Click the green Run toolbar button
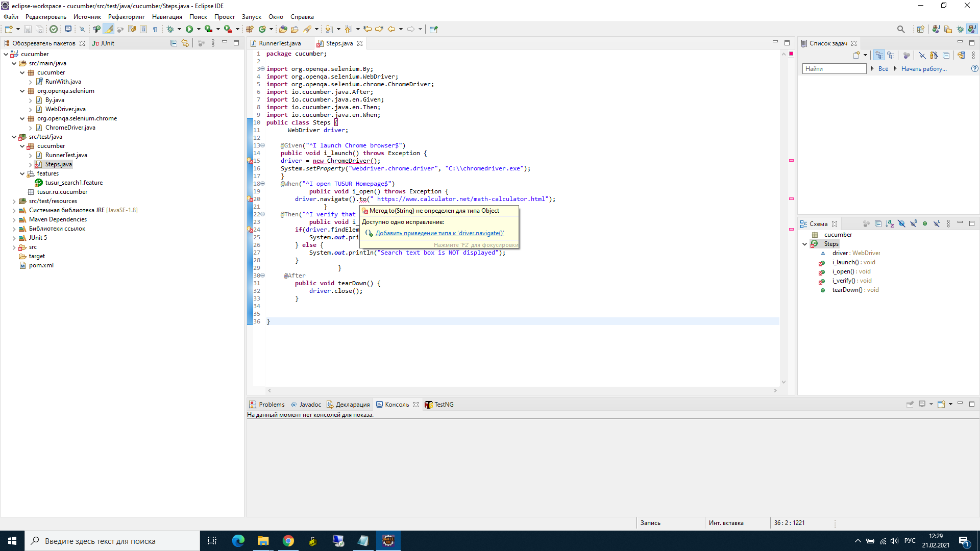This screenshot has width=980, height=551. (x=189, y=29)
